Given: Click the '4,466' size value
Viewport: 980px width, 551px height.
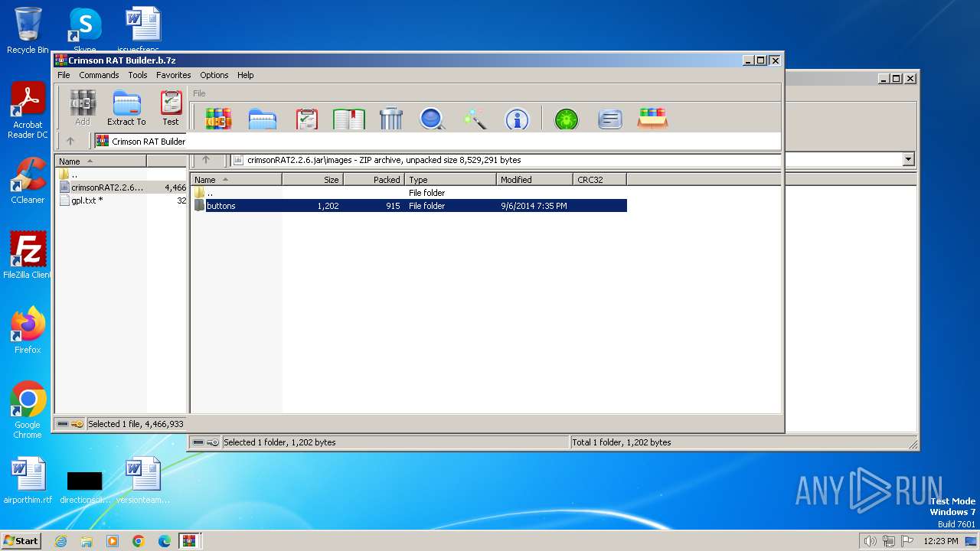Looking at the screenshot, I should (175, 187).
